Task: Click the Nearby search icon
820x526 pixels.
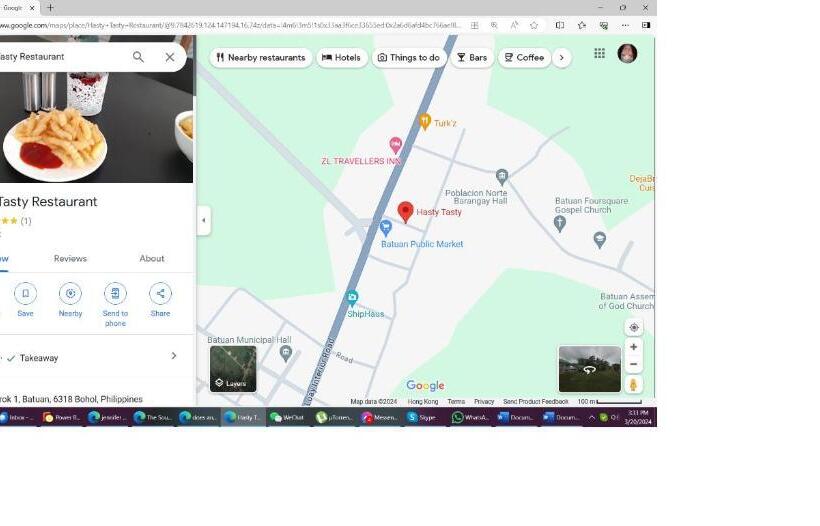Action: 70,293
